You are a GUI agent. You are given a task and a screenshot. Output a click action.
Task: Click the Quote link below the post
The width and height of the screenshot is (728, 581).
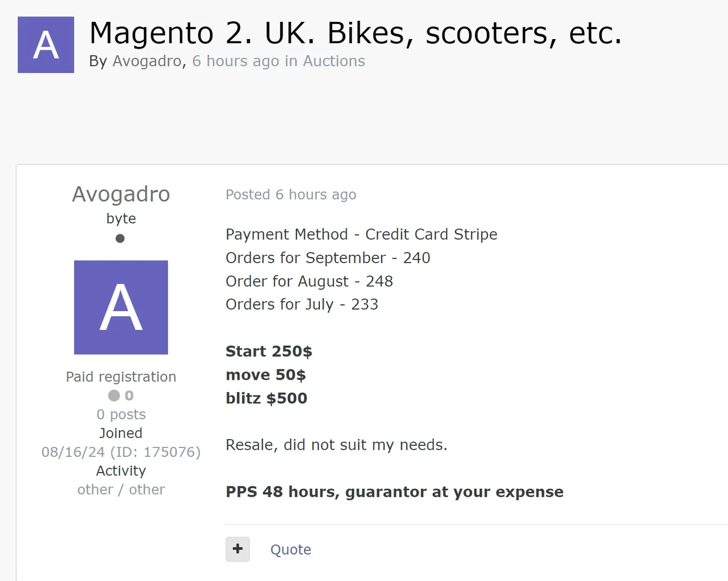pyautogui.click(x=290, y=550)
